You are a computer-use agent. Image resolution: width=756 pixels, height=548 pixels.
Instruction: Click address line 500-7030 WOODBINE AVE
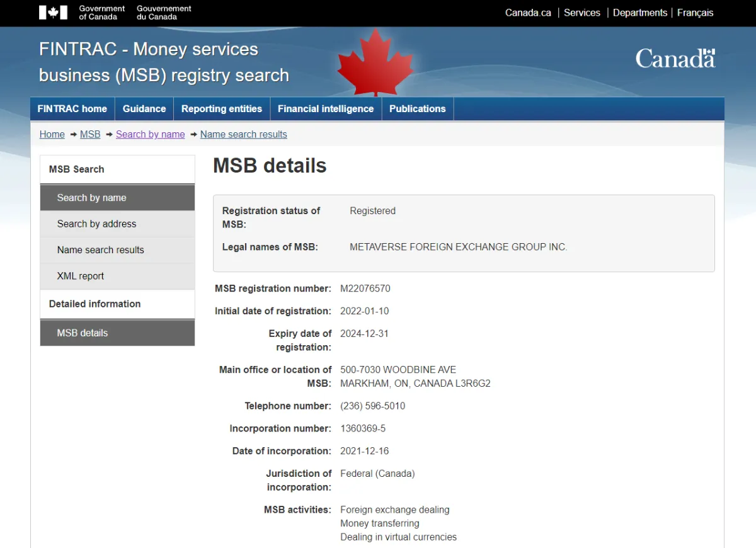[398, 370]
